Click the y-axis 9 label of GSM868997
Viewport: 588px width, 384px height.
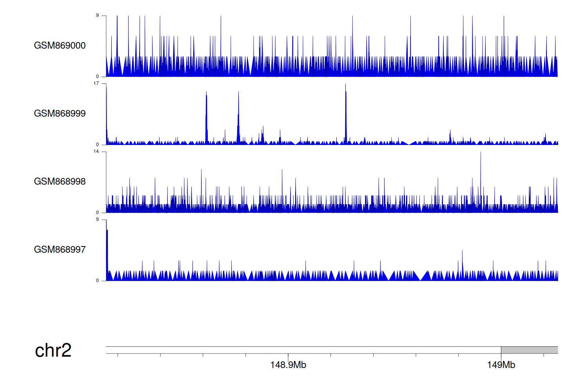pyautogui.click(x=97, y=219)
